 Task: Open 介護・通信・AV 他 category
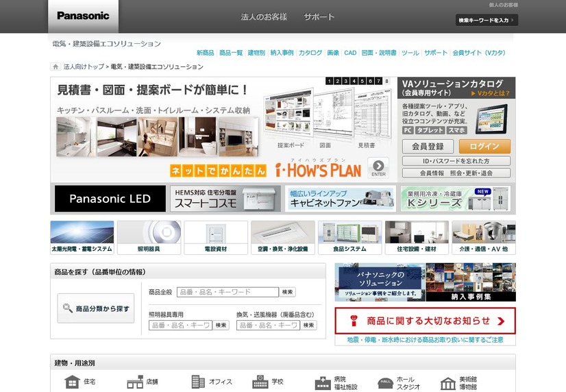tap(484, 238)
